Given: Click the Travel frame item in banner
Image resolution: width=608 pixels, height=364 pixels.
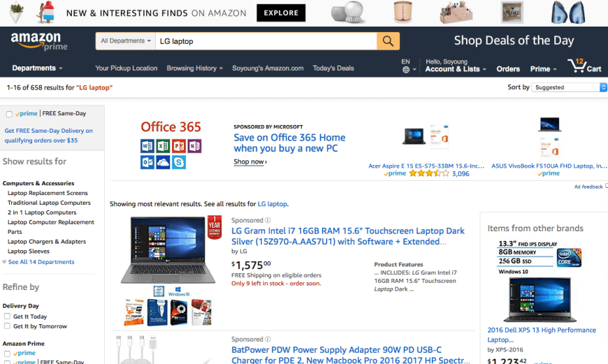Looking at the screenshot, I should pyautogui.click(x=512, y=12).
